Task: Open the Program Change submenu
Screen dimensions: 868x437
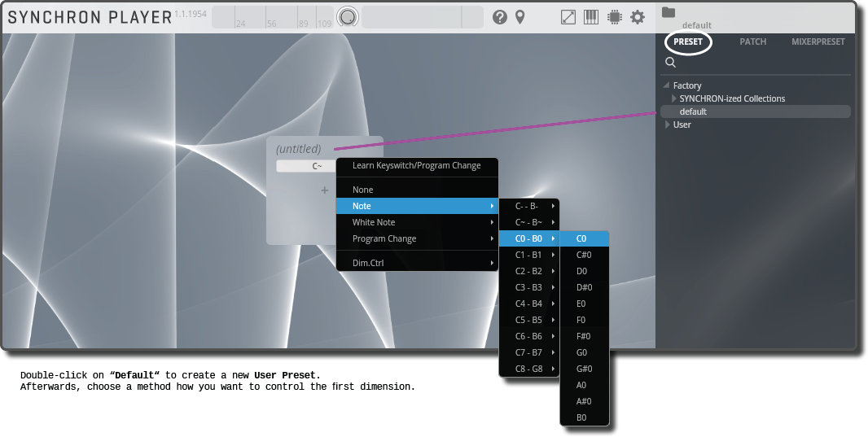Action: 417,238
